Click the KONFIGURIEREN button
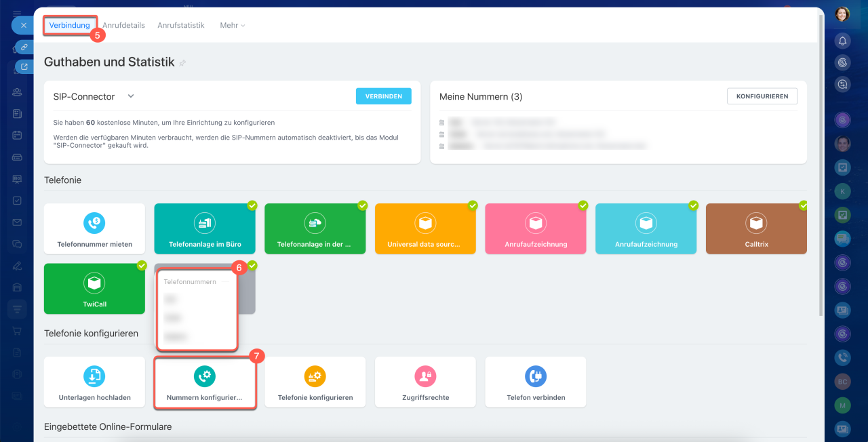This screenshot has width=868, height=442. click(762, 96)
